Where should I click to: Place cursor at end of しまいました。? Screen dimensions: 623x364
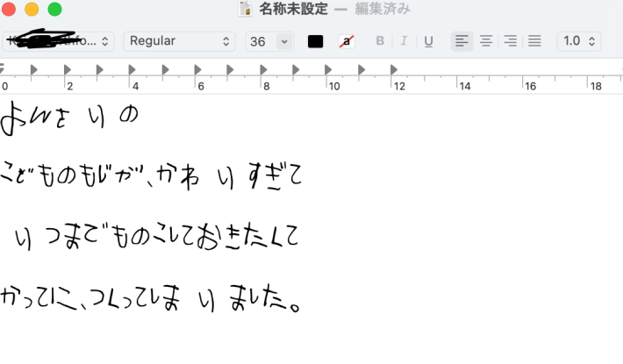301,298
